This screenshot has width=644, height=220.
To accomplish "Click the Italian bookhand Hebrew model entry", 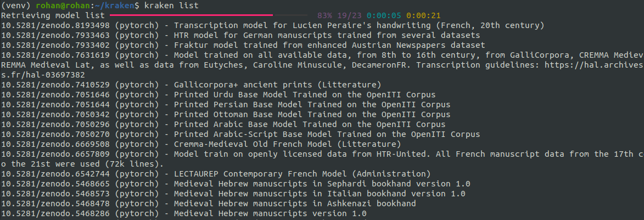I will (319, 194).
